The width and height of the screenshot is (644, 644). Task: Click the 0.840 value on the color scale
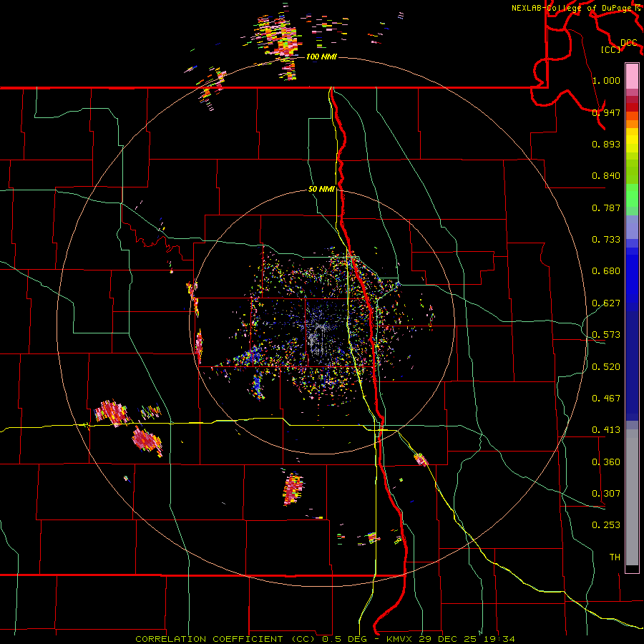[x=606, y=176]
